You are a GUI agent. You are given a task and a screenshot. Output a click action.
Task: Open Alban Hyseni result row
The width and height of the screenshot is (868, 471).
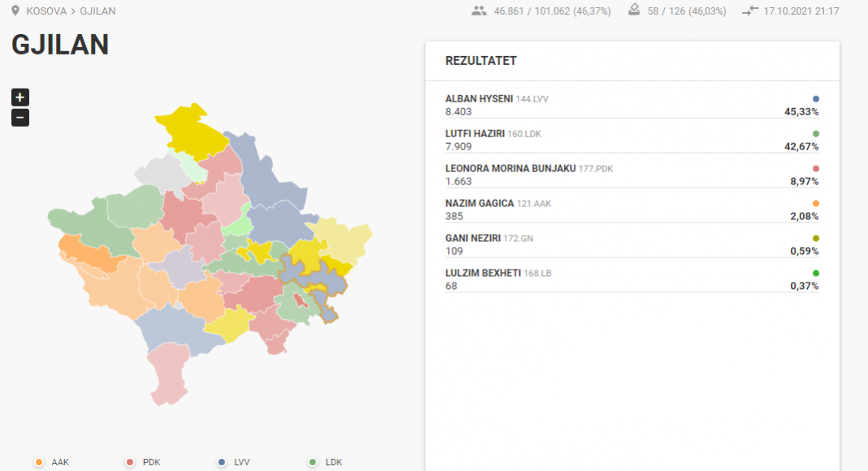coord(632,105)
